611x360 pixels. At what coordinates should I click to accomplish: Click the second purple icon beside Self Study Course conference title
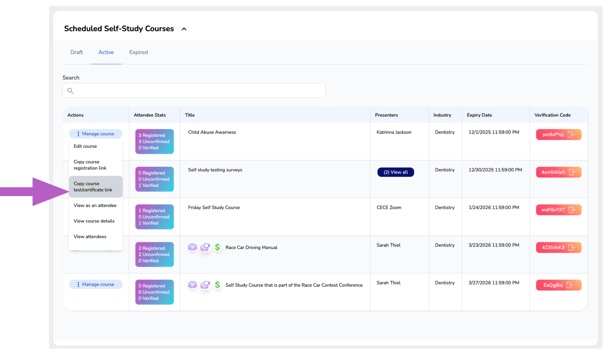click(205, 285)
